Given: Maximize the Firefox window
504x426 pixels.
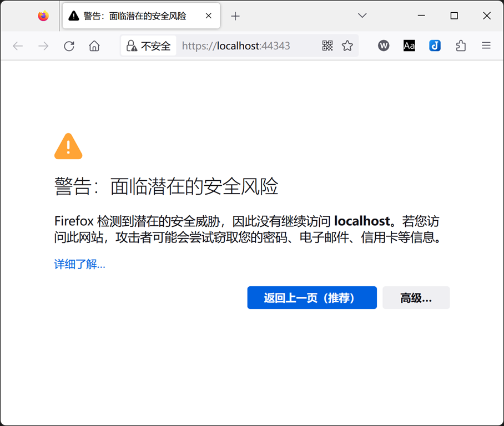Looking at the screenshot, I should tap(454, 16).
